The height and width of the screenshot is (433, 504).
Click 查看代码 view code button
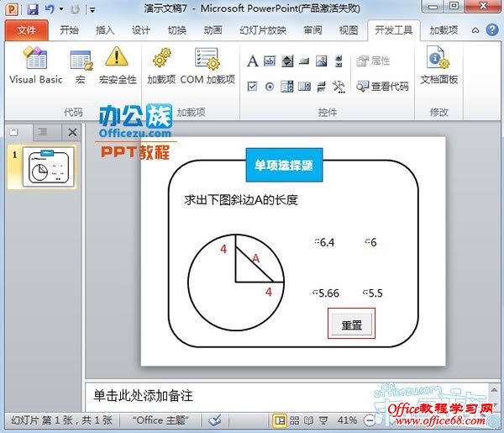[383, 86]
